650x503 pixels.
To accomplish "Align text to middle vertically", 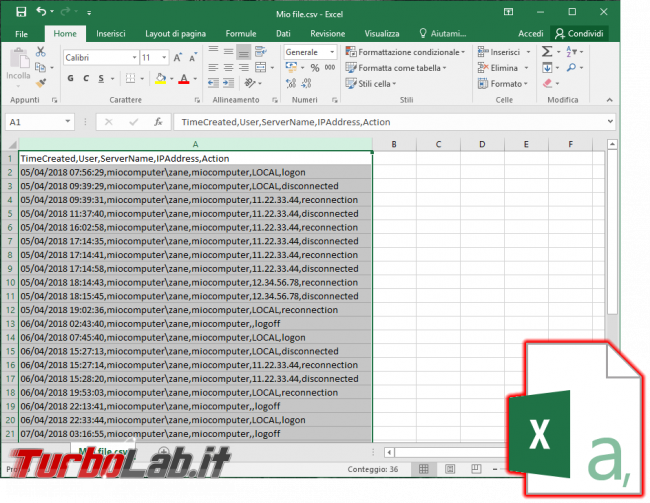I will 228,52.
